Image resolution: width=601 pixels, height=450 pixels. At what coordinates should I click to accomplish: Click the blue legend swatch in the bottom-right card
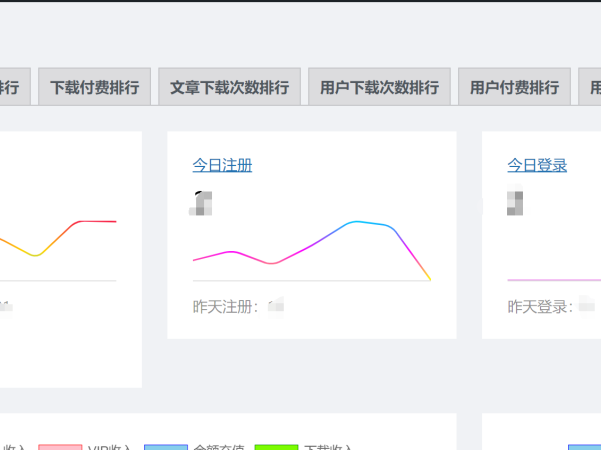585,448
